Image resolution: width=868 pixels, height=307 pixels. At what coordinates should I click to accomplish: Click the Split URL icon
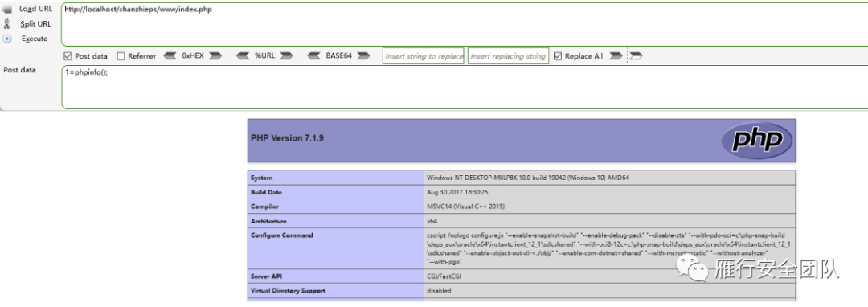[x=7, y=24]
